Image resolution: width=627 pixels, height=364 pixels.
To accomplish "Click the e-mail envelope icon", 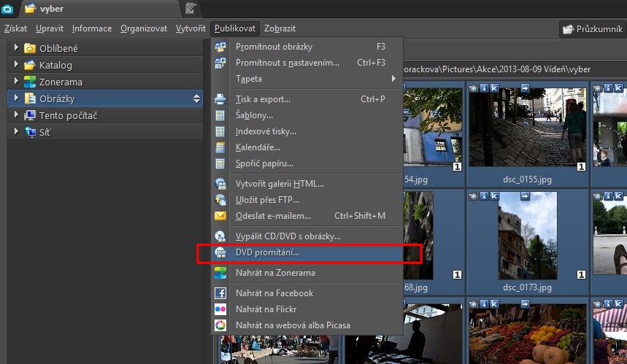I will coord(220,216).
